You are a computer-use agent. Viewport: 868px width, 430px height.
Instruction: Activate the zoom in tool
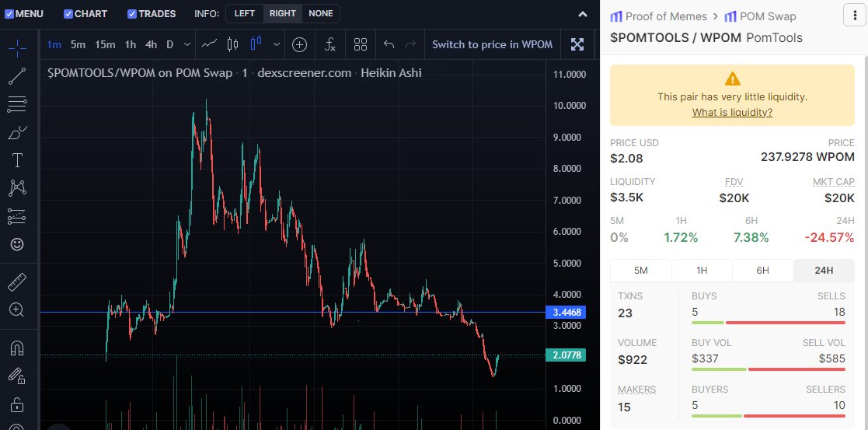click(17, 309)
